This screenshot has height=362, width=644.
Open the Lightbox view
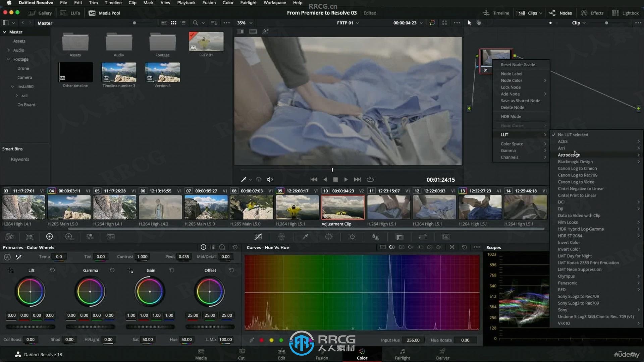(625, 13)
